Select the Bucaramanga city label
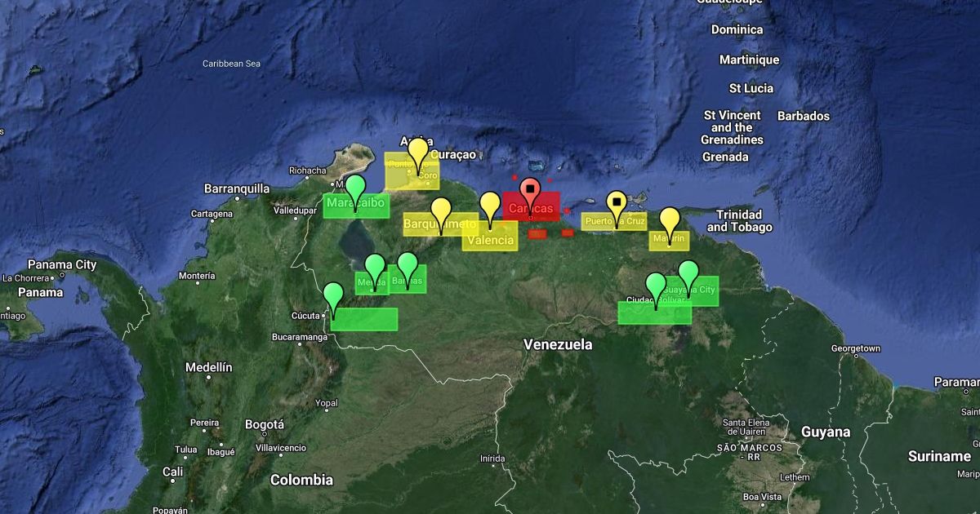The width and height of the screenshot is (980, 514). coord(299,336)
